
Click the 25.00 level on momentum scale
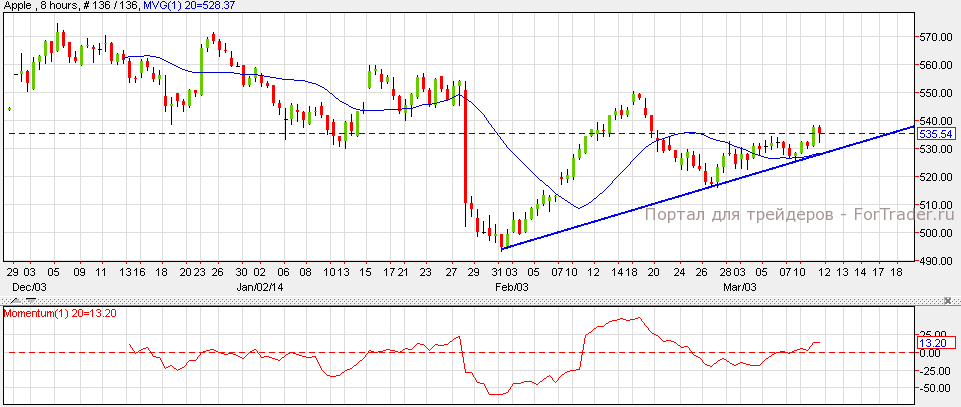click(934, 335)
